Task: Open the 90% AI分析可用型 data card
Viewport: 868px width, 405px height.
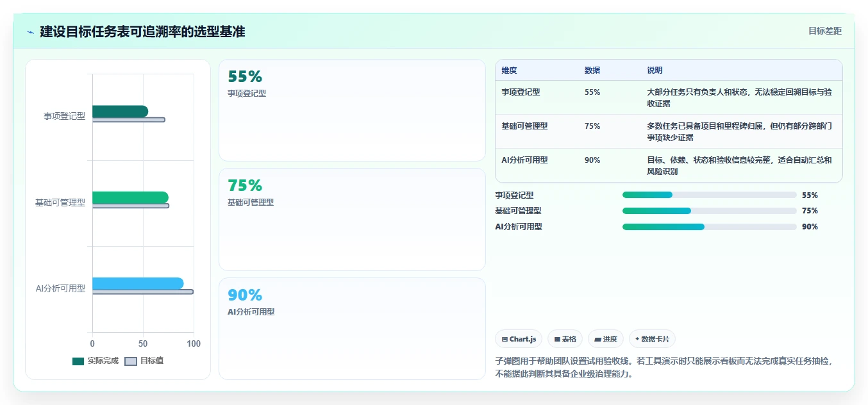Action: (x=352, y=329)
